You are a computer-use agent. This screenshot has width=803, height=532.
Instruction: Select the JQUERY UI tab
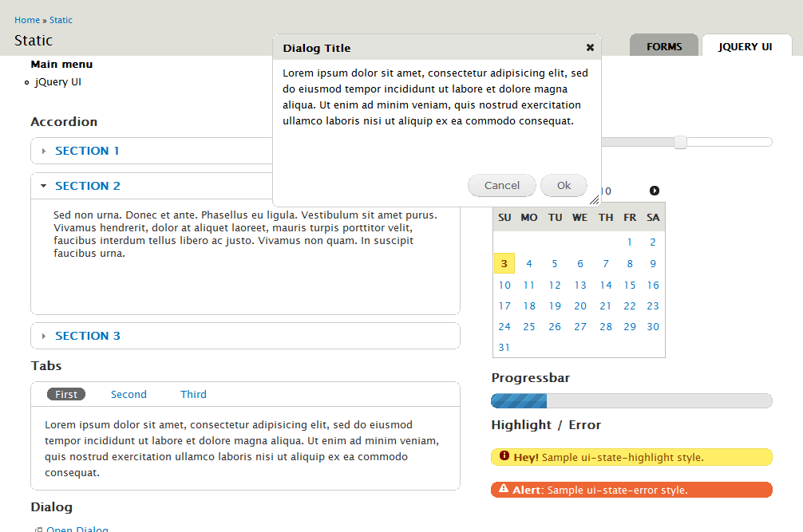[x=746, y=46]
